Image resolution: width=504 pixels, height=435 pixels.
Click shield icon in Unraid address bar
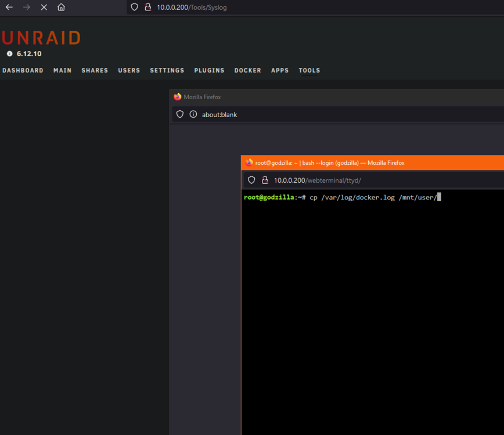pos(134,7)
